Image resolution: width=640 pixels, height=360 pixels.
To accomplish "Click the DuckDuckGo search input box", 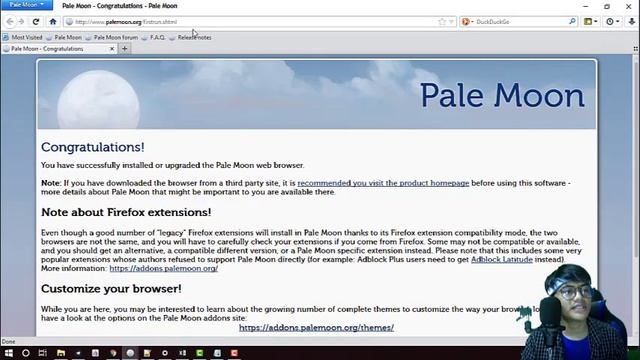I will coord(520,22).
